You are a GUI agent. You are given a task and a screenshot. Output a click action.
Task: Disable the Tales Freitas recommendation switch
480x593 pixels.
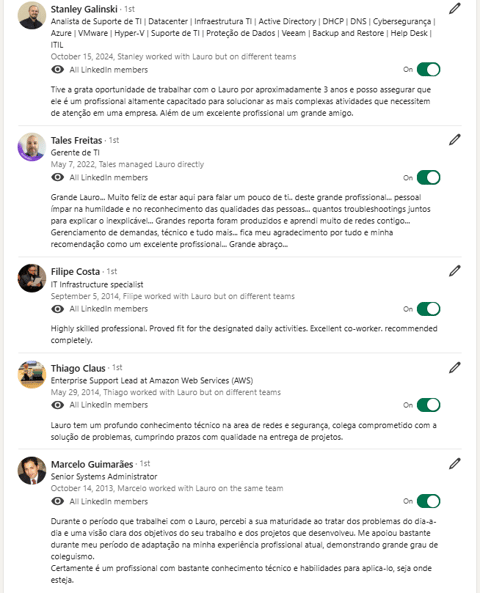click(x=429, y=177)
